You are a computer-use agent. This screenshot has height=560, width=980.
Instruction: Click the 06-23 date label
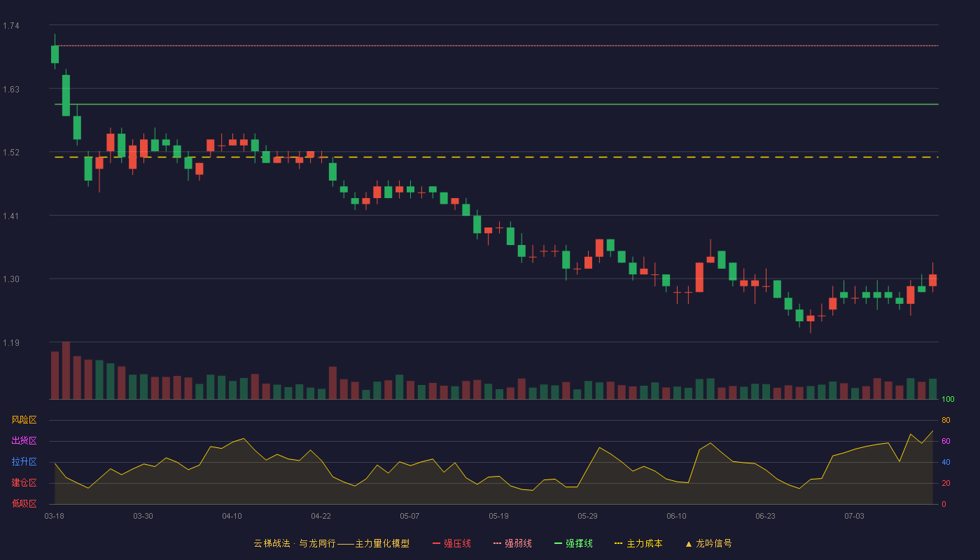(x=765, y=516)
